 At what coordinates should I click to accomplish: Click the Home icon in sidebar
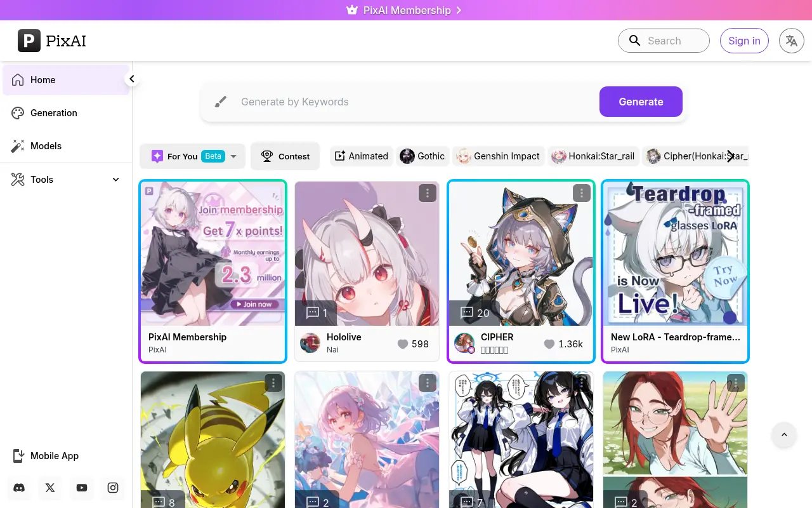(x=17, y=80)
